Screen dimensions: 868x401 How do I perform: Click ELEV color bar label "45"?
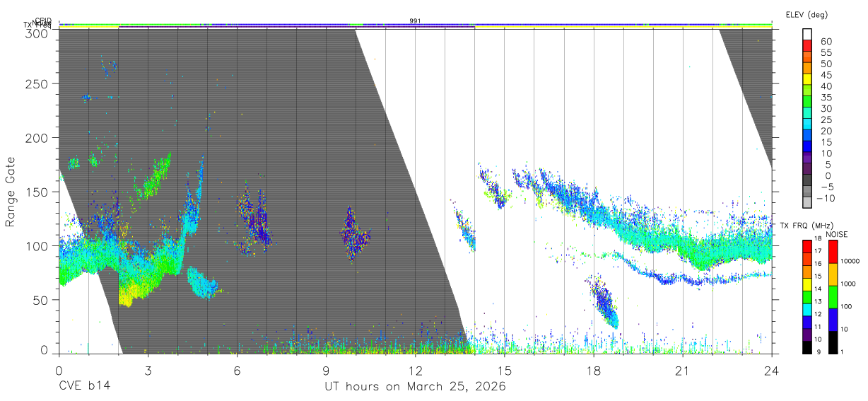(x=825, y=75)
